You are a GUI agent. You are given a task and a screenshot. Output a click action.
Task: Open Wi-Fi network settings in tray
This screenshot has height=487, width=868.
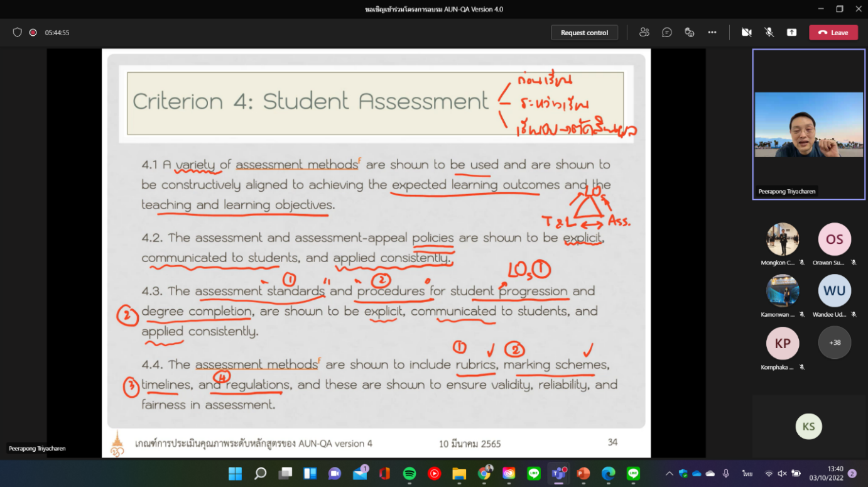(769, 473)
